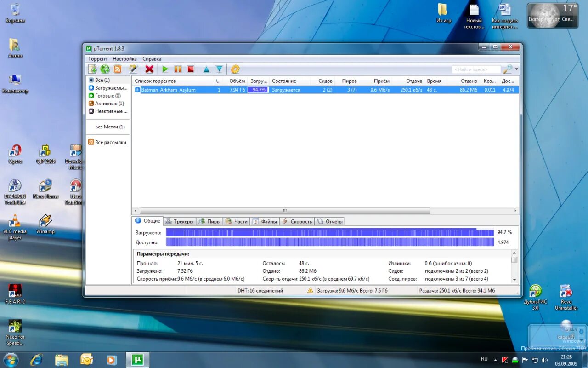Open the Справка menu
The width and height of the screenshot is (588, 368).
[152, 59]
